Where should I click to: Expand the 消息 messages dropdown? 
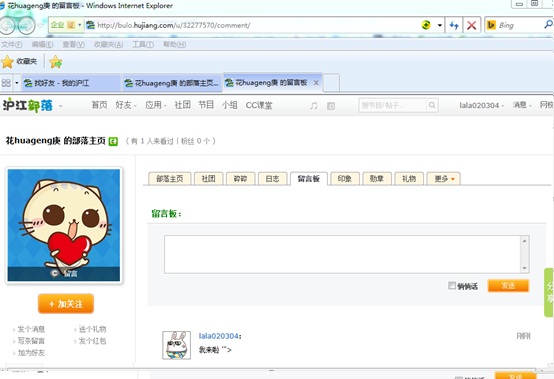click(522, 105)
